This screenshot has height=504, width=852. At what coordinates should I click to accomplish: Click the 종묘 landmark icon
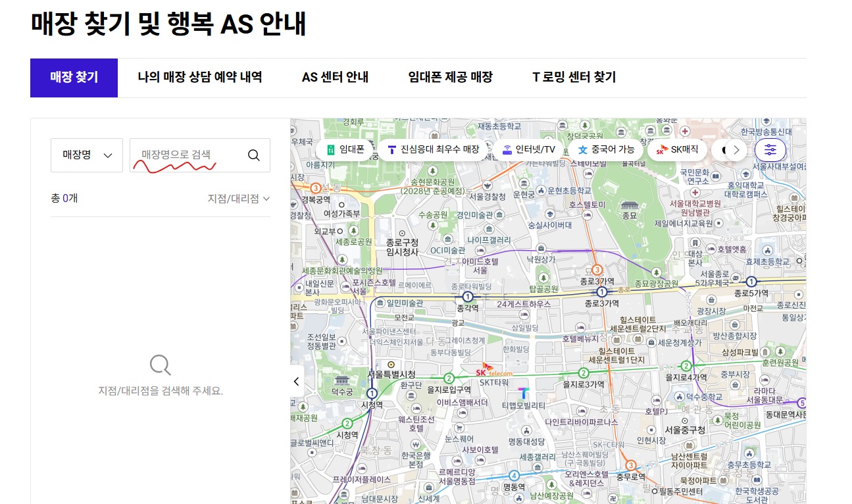pos(630,205)
